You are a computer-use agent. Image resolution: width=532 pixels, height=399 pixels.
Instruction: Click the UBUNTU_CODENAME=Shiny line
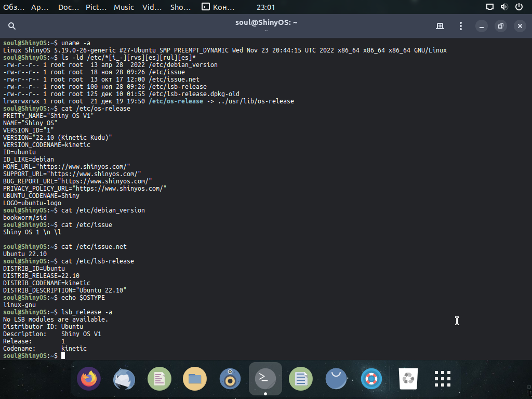[41, 196]
